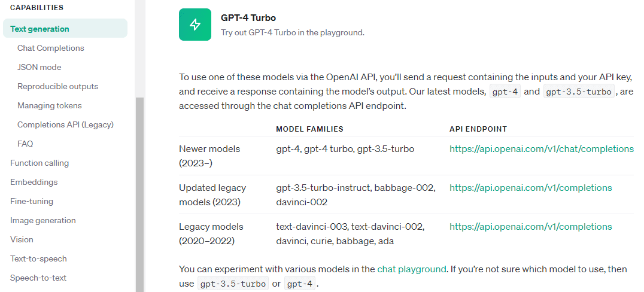Open the Function calling page
Viewport: 644px width, 292px height.
tap(40, 163)
